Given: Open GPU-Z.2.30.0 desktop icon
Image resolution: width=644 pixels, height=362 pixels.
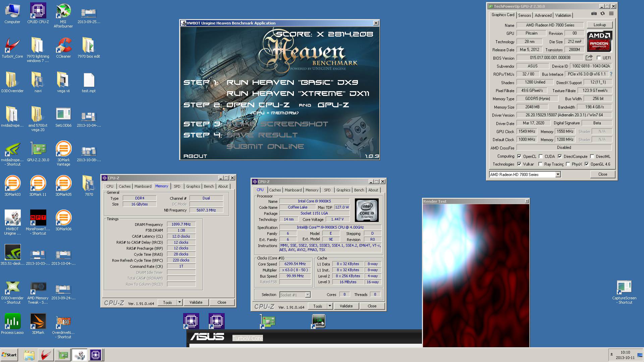Looking at the screenshot, I should tap(38, 152).
